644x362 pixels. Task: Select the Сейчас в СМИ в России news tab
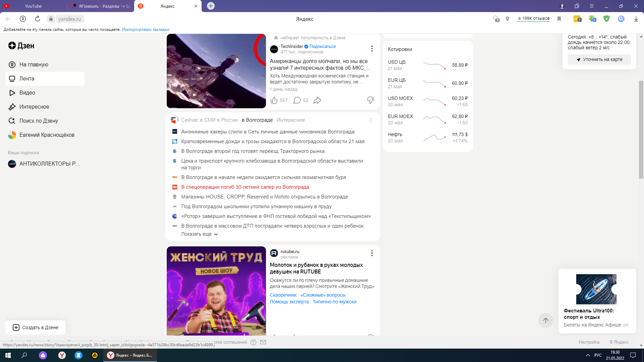tap(209, 120)
